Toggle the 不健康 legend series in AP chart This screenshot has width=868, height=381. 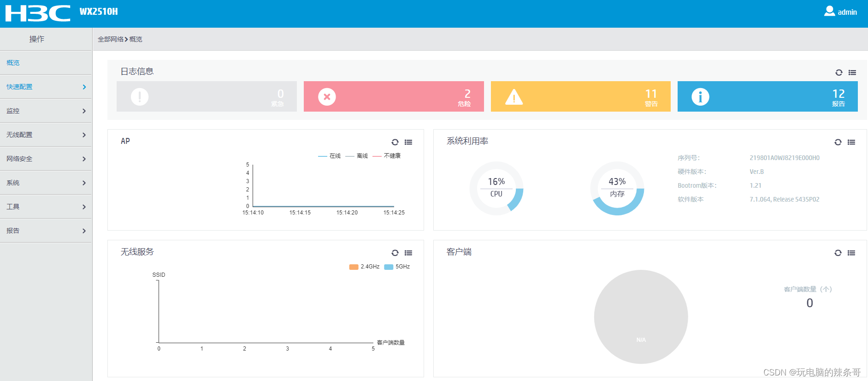387,156
